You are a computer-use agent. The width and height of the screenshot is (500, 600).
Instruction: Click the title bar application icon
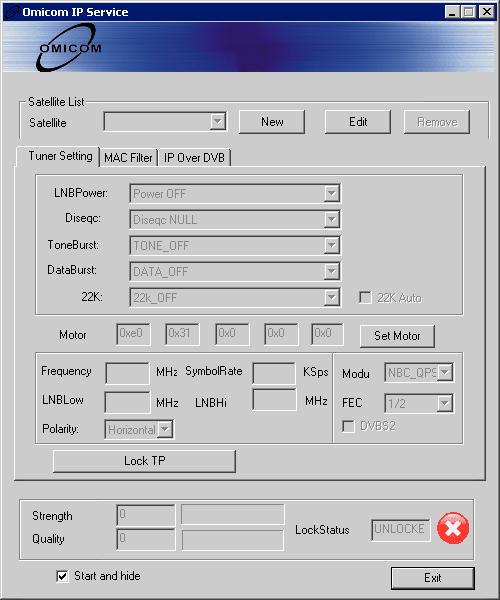point(11,12)
